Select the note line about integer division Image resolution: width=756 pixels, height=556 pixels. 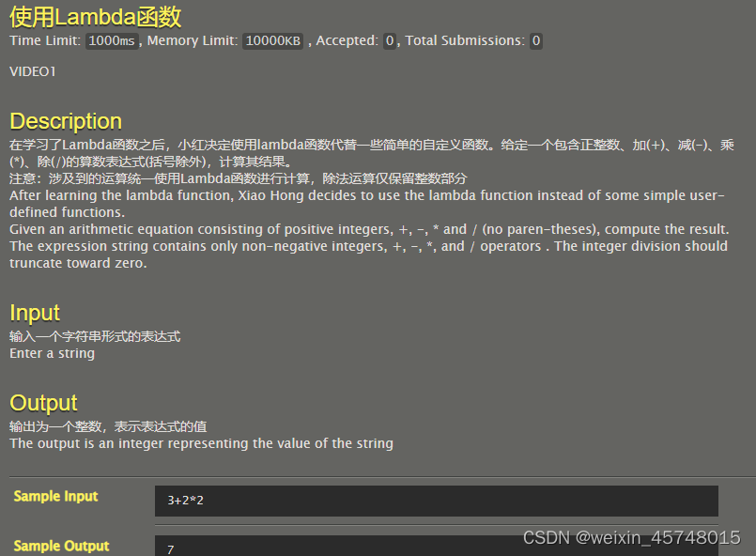click(x=235, y=178)
